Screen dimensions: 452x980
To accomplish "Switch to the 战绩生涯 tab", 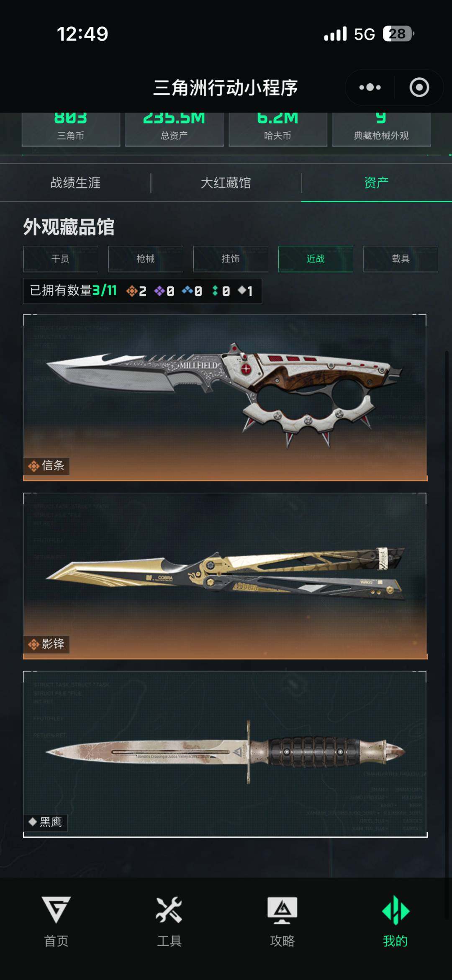I will 75,183.
